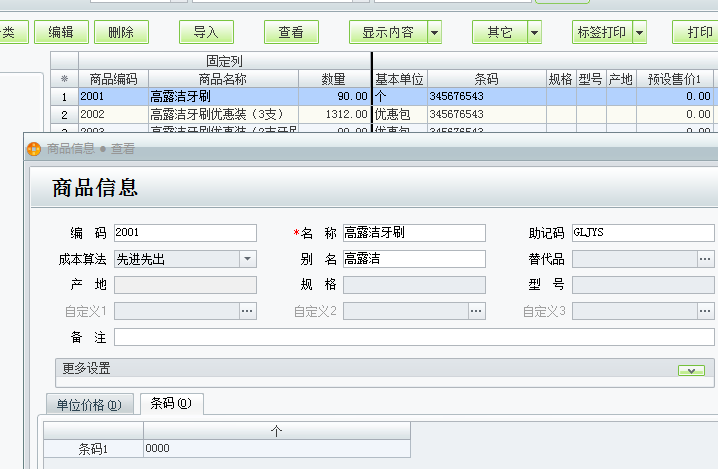Click the 条码1 value cell 0000

click(277, 448)
